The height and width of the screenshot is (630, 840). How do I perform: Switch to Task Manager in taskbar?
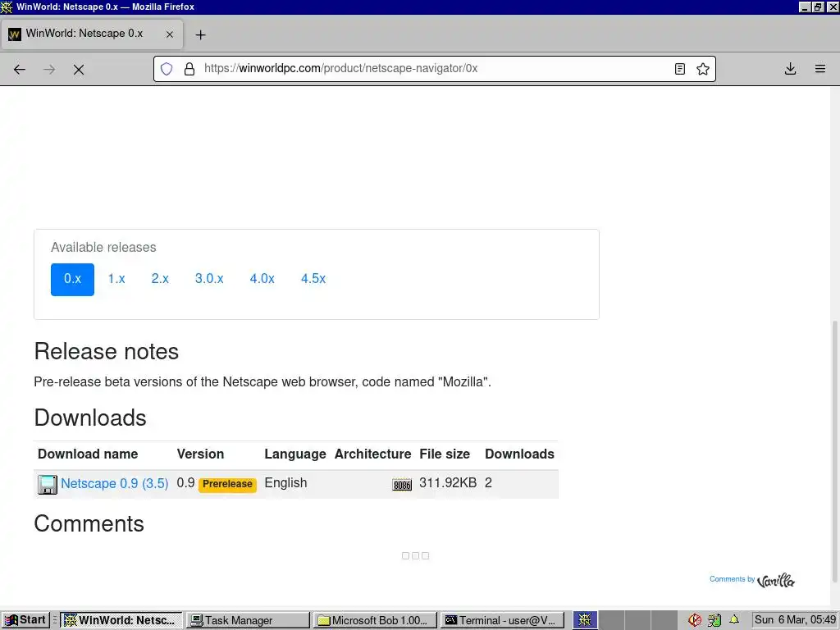point(248,620)
